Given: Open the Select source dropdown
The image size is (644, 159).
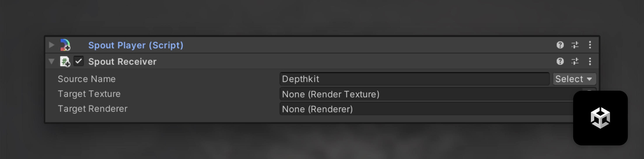Looking at the screenshot, I should point(574,79).
